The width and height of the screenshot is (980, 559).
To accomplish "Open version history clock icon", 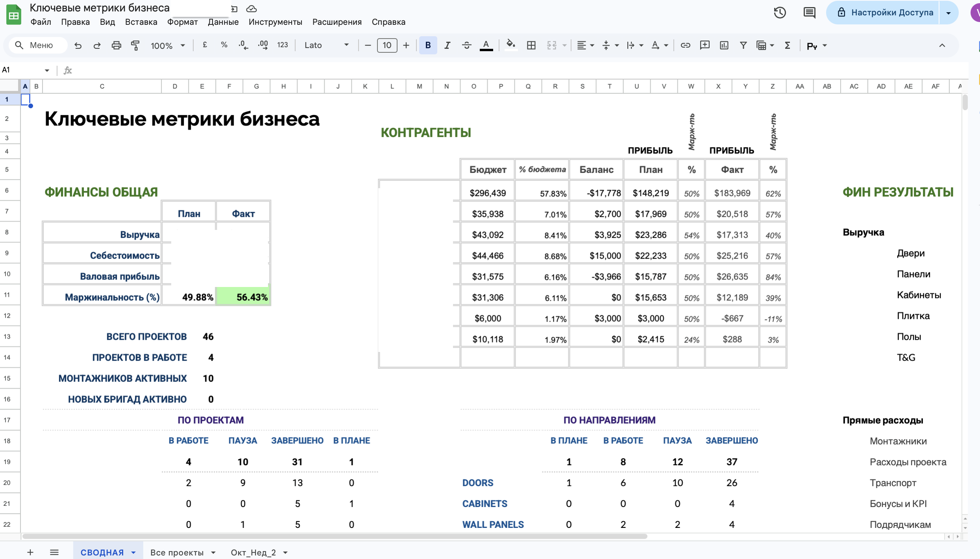I will tap(780, 13).
